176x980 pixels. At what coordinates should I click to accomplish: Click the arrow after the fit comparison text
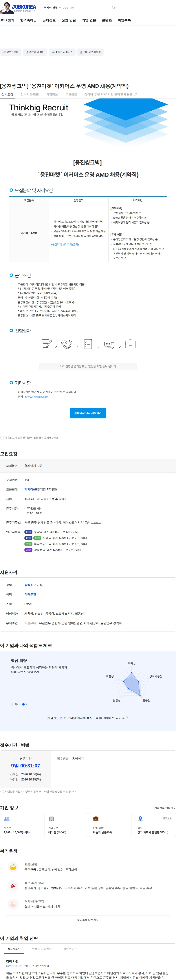pos(127,718)
